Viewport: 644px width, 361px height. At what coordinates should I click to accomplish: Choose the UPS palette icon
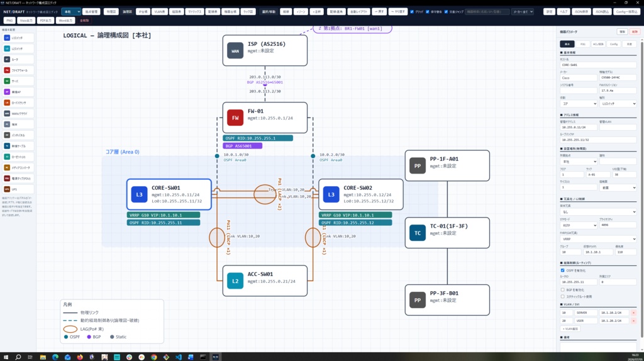[x=7, y=189]
